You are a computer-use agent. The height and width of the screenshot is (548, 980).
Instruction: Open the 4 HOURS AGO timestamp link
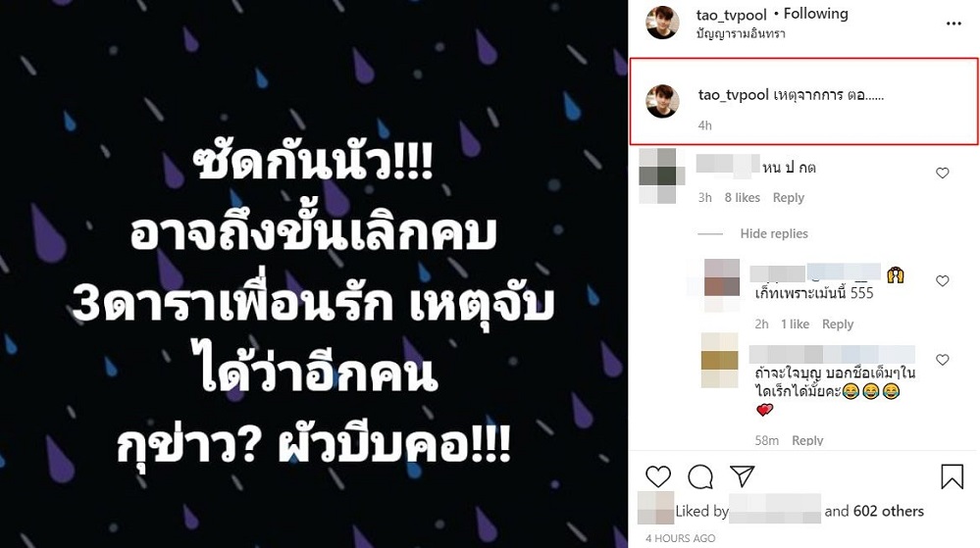(681, 538)
